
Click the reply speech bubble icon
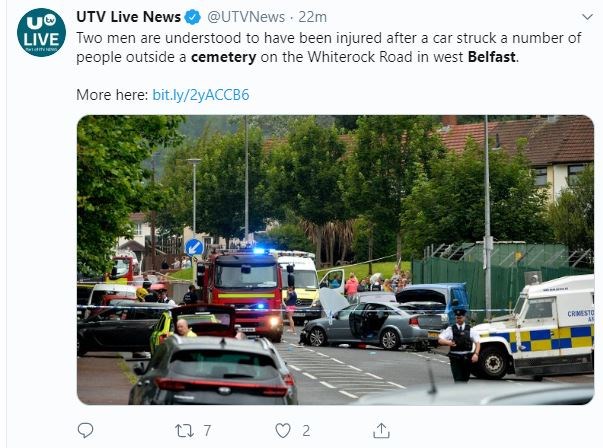tap(85, 430)
